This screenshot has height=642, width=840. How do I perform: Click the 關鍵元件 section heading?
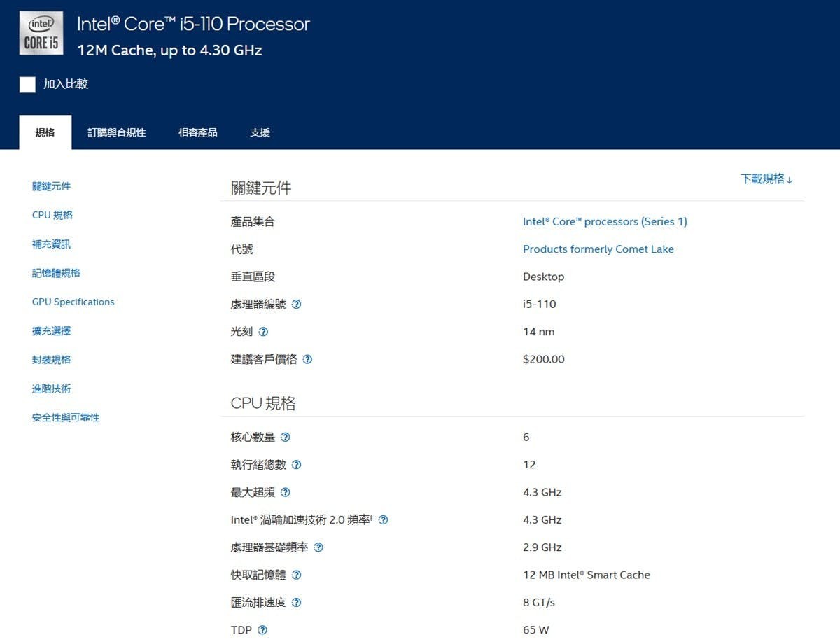(261, 188)
